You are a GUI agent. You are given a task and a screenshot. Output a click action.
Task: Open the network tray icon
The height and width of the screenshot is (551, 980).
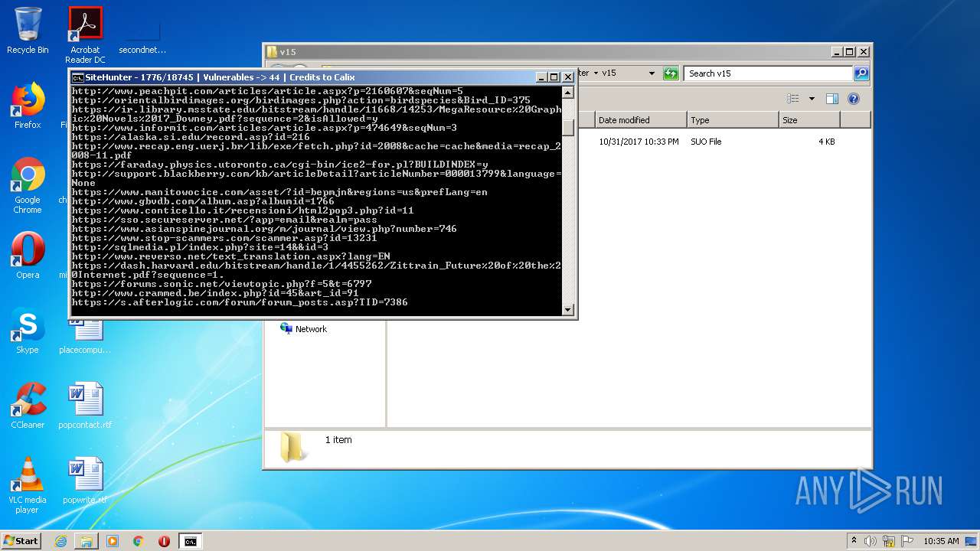pos(890,541)
